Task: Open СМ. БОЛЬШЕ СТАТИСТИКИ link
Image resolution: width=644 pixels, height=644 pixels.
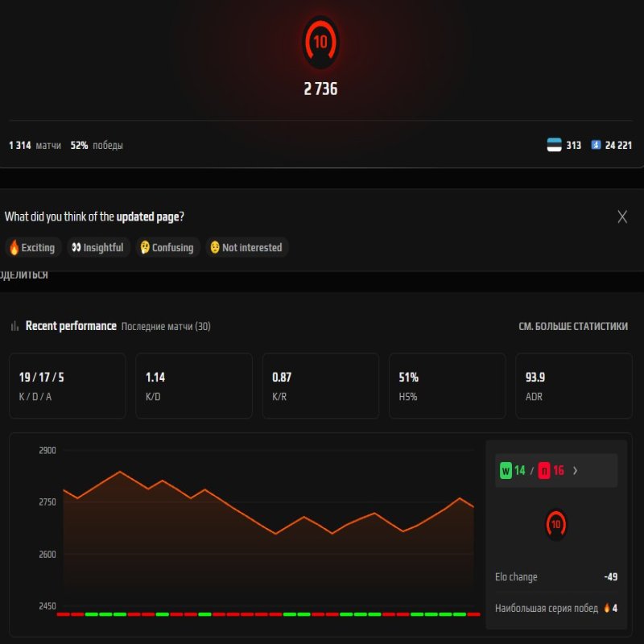Action: (574, 326)
